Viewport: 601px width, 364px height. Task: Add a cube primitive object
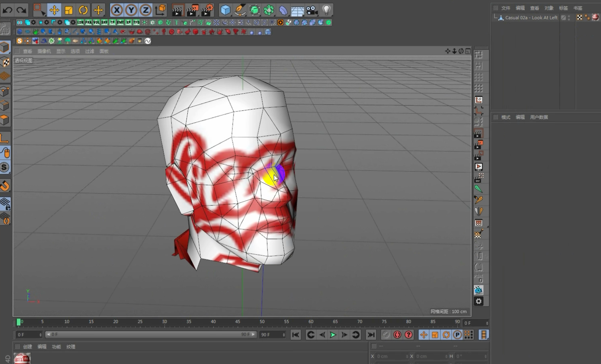(226, 10)
